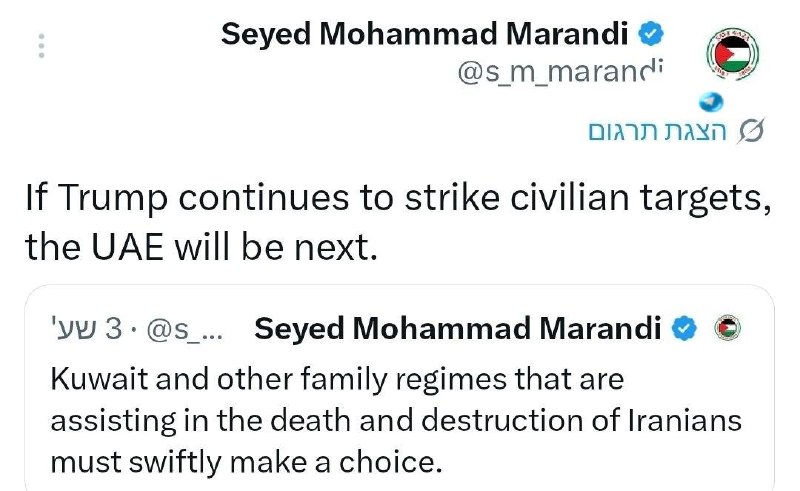Open the three-dot more options menu
800x491 pixels.
pos(41,46)
